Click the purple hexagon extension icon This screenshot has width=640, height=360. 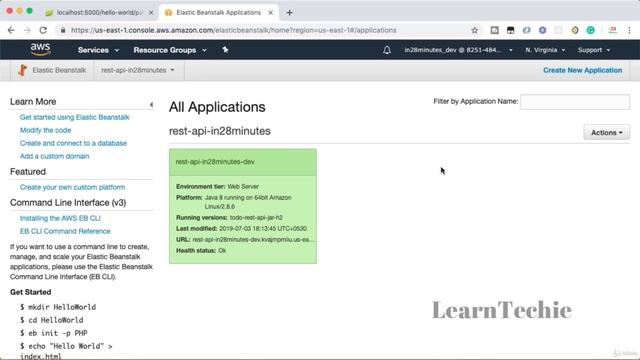pos(542,30)
